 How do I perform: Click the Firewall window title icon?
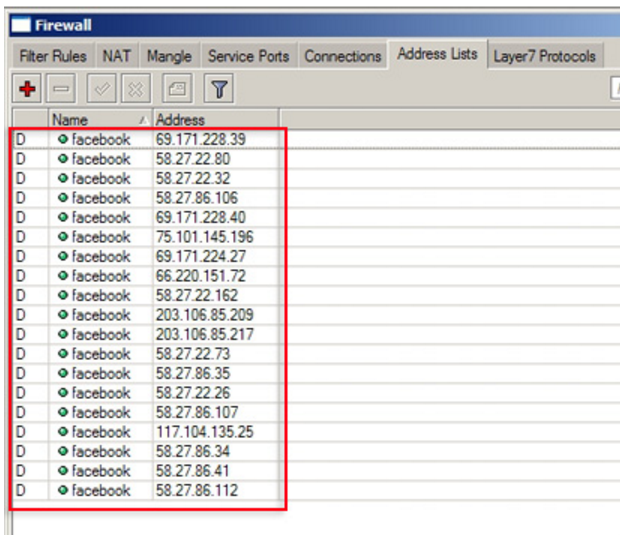click(21, 25)
